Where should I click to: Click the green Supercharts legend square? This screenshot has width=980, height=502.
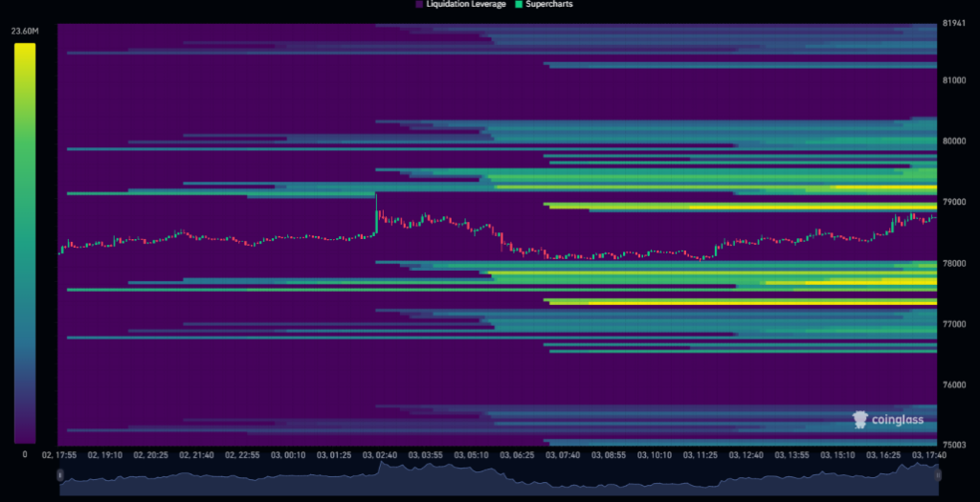click(x=518, y=4)
